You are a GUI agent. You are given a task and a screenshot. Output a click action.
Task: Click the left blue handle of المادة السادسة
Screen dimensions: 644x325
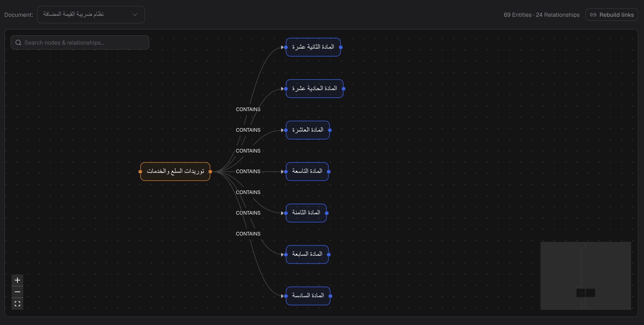pos(286,296)
